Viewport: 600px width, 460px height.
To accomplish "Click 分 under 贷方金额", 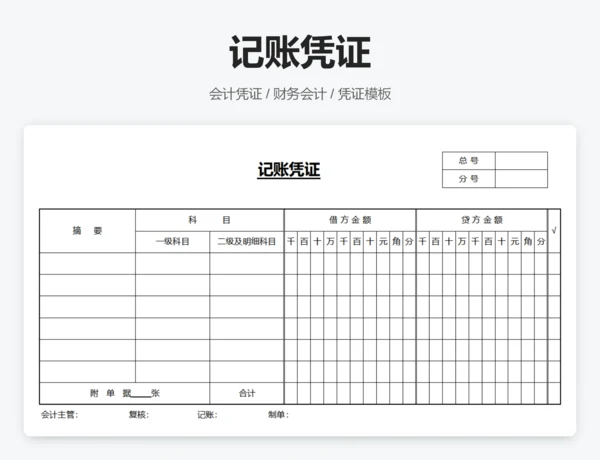I will click(541, 241).
